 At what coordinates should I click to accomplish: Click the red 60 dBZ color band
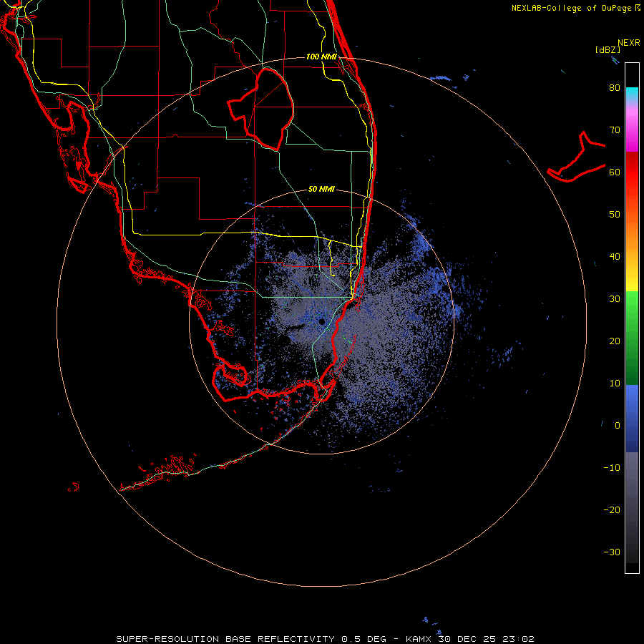[x=632, y=172]
